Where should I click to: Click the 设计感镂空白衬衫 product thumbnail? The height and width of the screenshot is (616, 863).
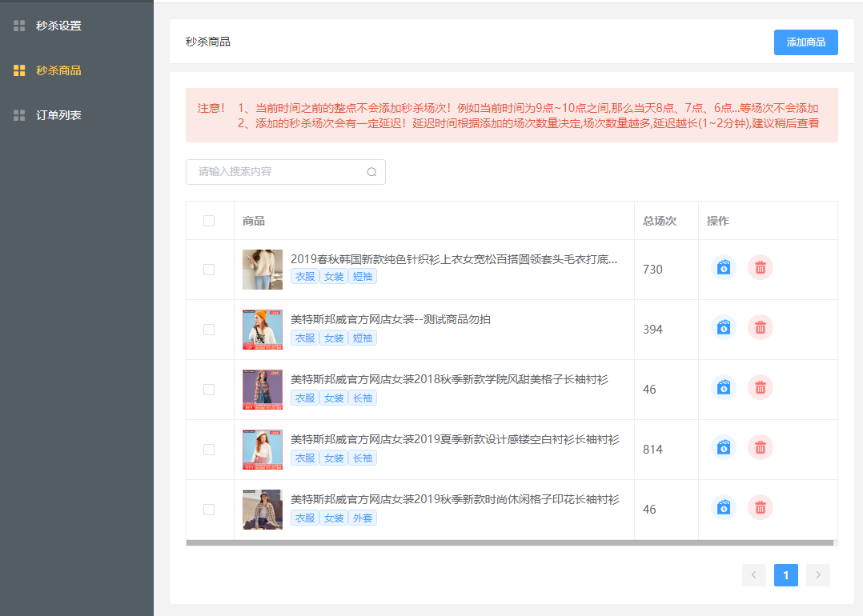263,450
